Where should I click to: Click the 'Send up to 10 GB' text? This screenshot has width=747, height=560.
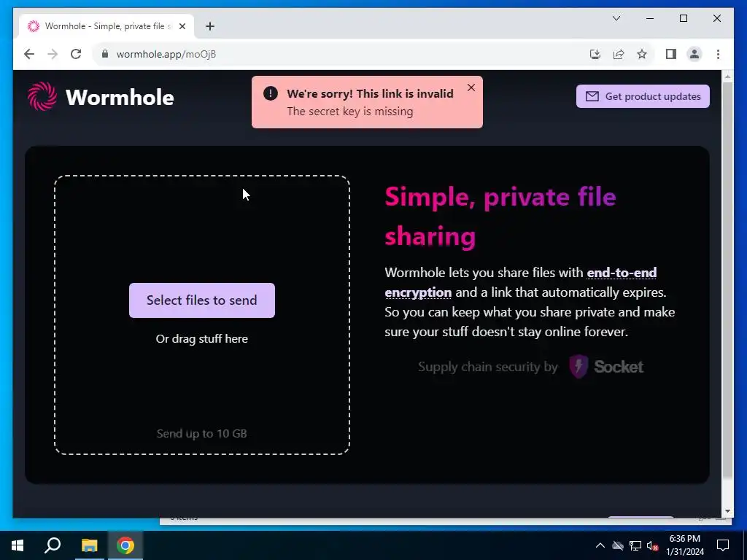202,433
